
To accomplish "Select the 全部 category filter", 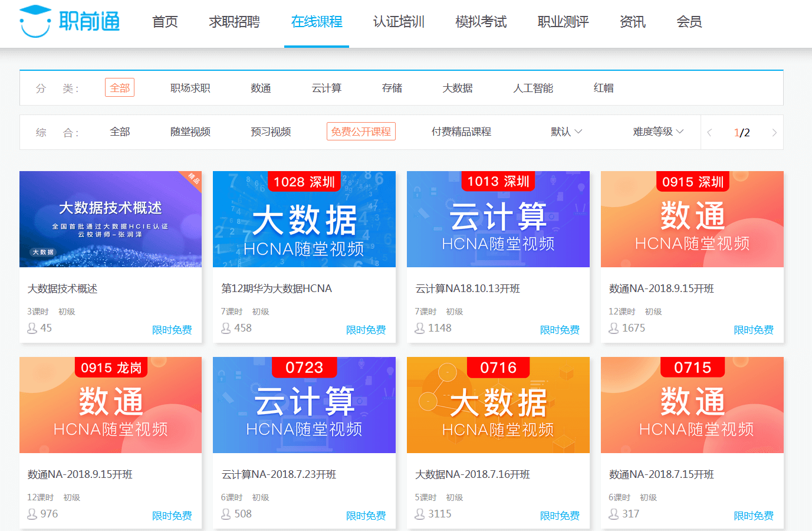I will click(x=120, y=88).
